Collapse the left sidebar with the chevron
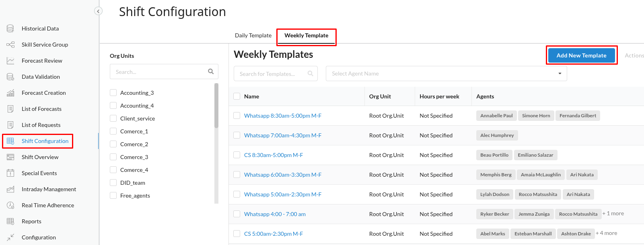This screenshot has height=245, width=644. pos(98,11)
